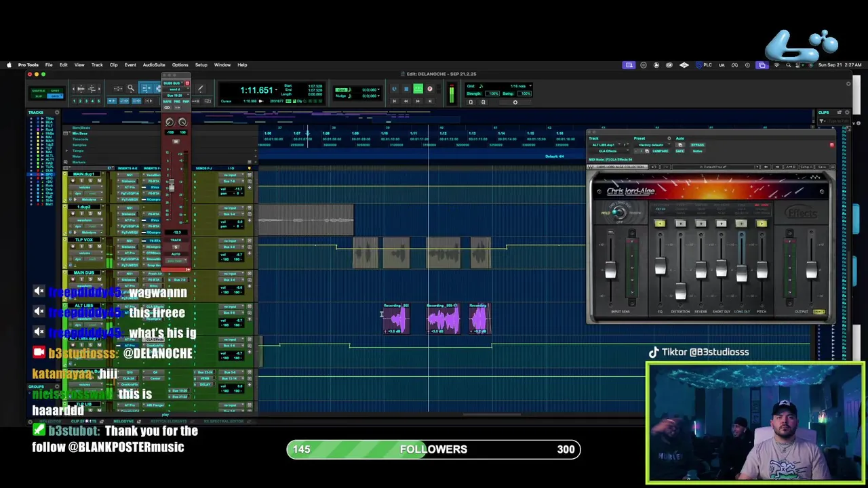Click the red target icon of the plugin window

coord(832,144)
